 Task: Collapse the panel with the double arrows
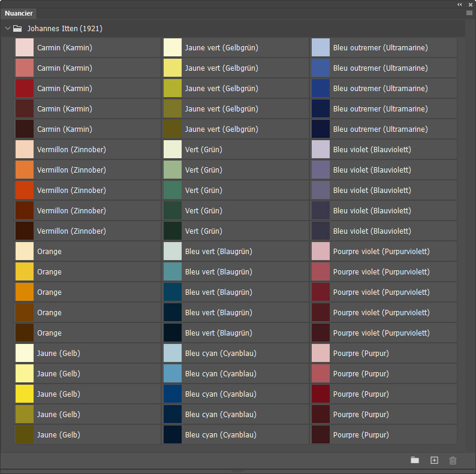coord(460,4)
